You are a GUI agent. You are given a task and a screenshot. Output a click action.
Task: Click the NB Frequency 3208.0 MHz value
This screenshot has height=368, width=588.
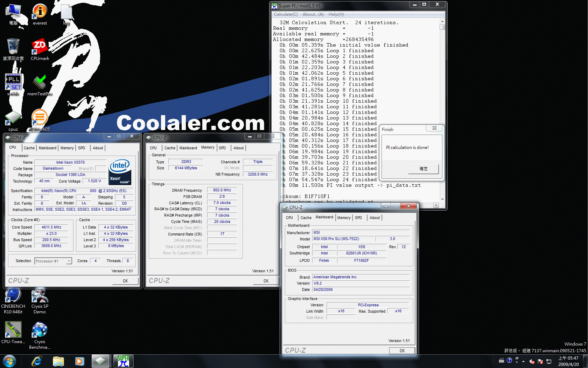[258, 174]
